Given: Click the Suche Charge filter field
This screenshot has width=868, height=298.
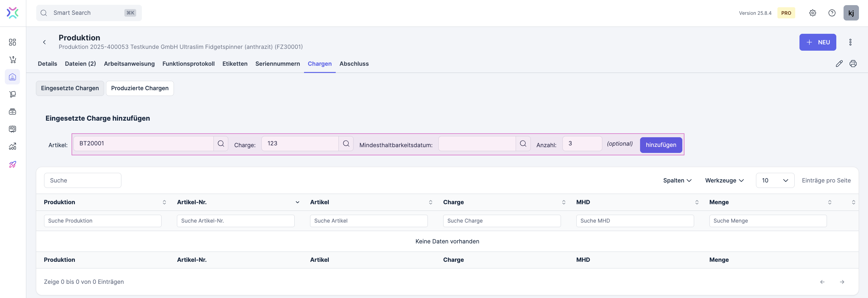Looking at the screenshot, I should coord(501,221).
